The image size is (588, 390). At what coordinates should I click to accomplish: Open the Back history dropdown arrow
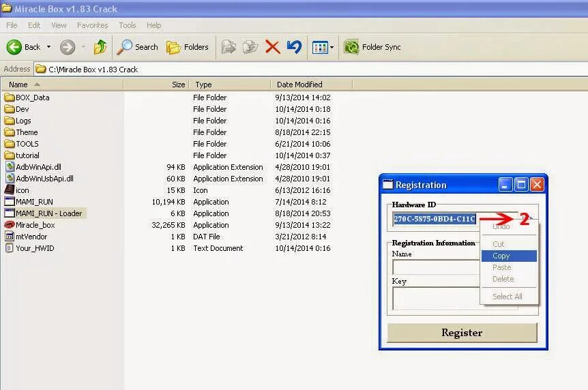pyautogui.click(x=48, y=47)
